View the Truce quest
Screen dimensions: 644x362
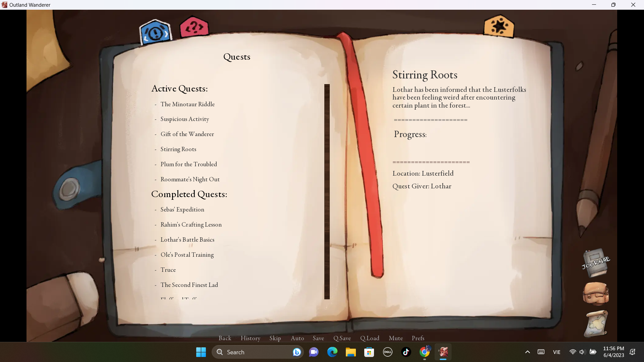[x=168, y=270]
